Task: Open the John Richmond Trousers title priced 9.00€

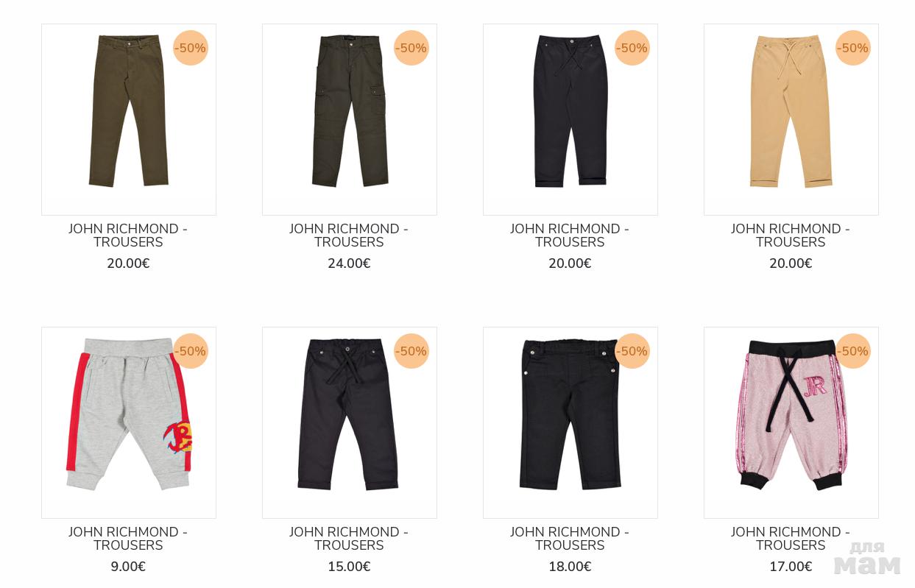Action: click(128, 539)
